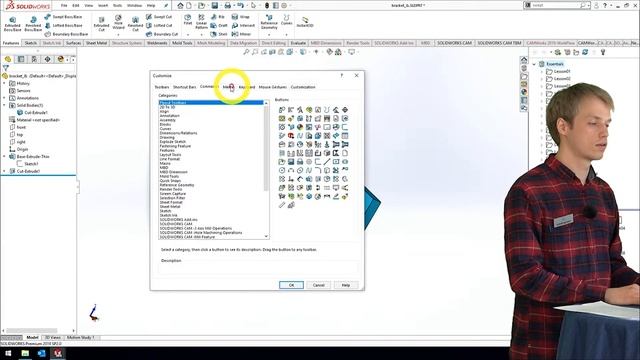Click the Print icon in top toolbar
This screenshot has width=640, height=360.
tap(227, 5)
